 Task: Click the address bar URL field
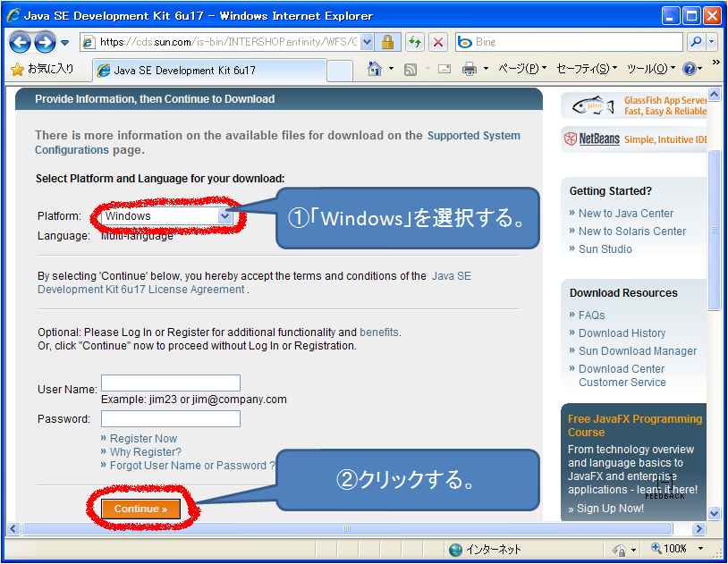tap(228, 42)
